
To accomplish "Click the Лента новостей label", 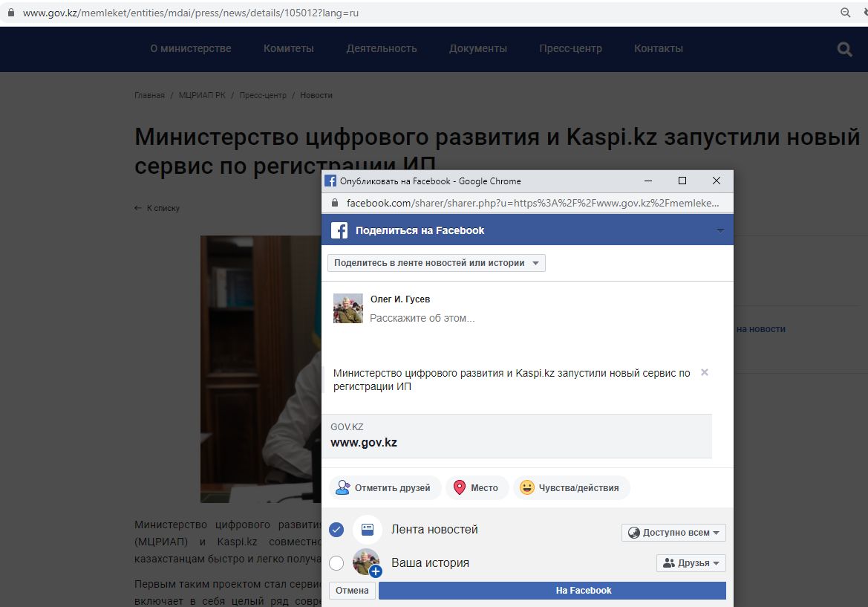I will coord(434,530).
